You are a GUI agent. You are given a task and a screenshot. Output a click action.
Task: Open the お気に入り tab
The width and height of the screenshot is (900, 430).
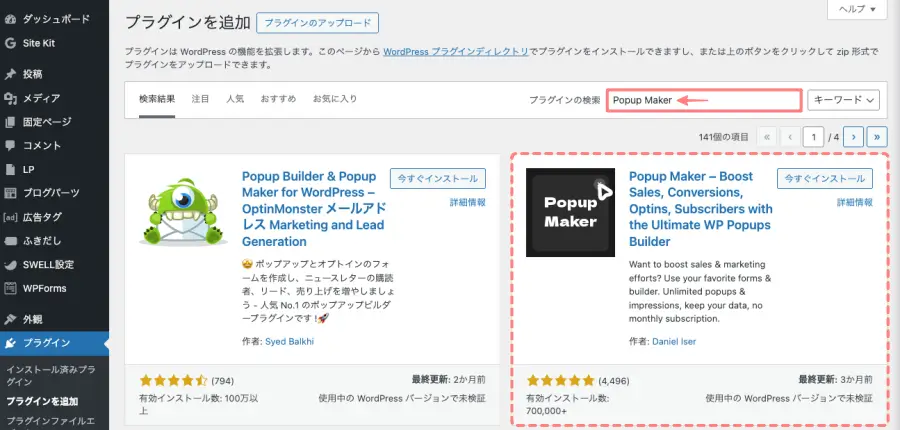[x=334, y=99]
